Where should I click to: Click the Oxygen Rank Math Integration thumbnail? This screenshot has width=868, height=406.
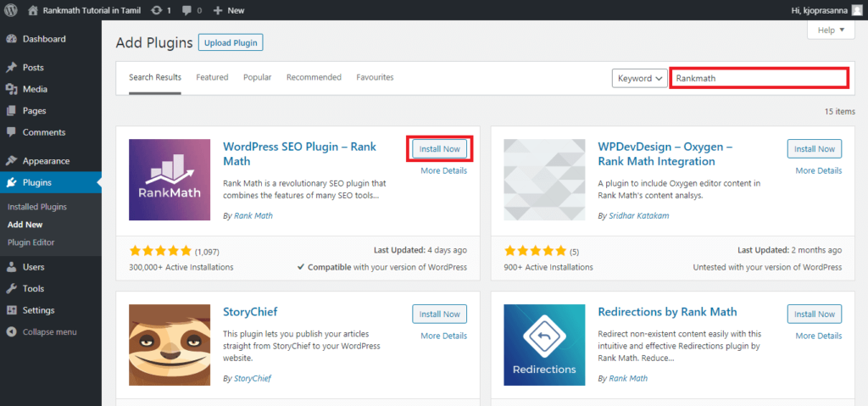point(545,180)
